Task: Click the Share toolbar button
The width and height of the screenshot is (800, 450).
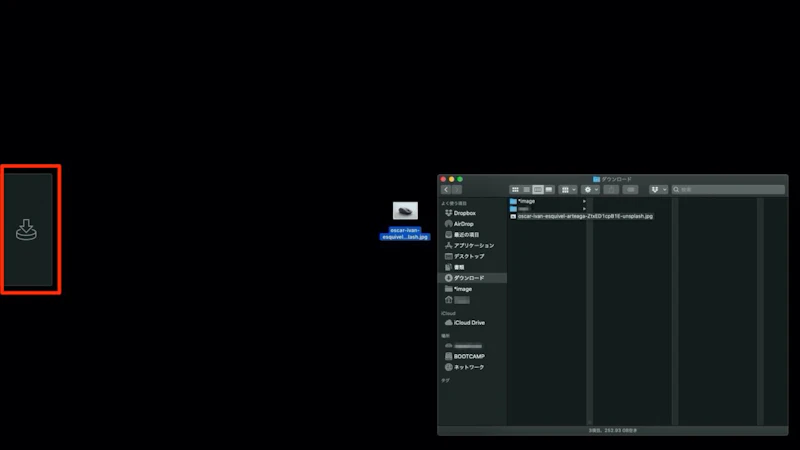Action: coord(611,190)
